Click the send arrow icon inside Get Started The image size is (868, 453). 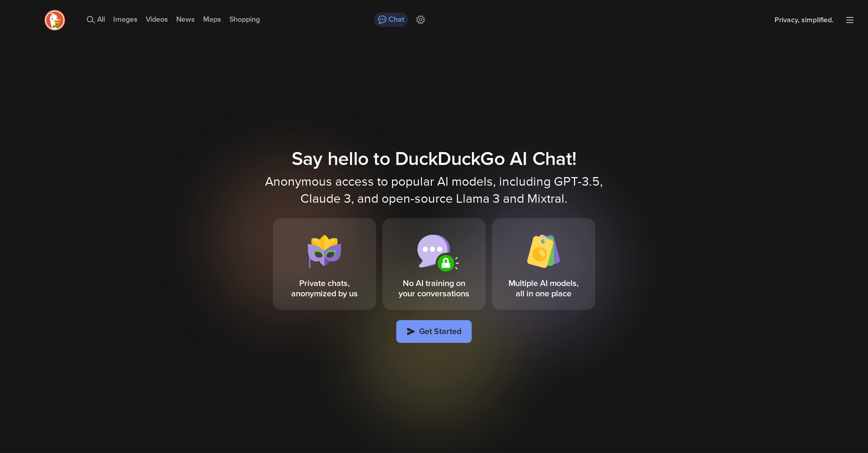410,331
